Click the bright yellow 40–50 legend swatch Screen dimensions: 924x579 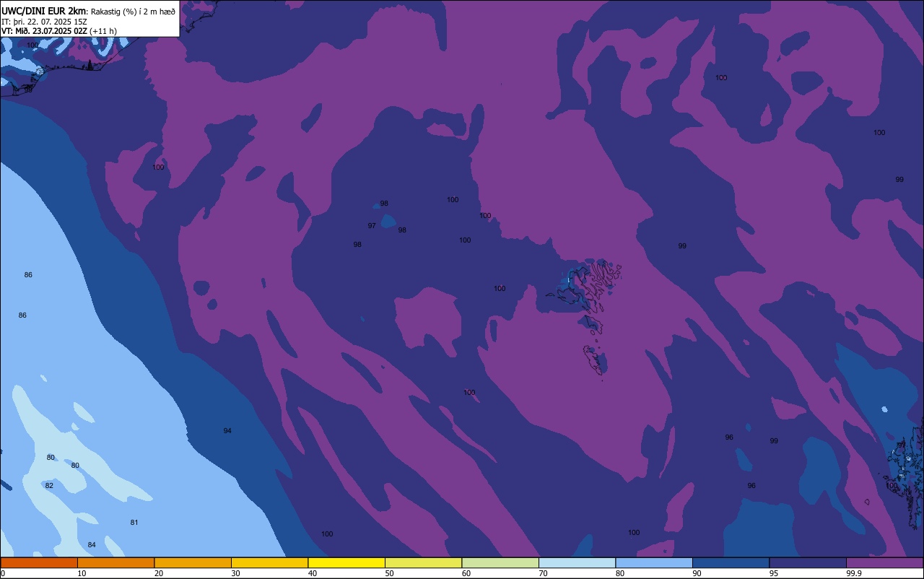(x=346, y=562)
